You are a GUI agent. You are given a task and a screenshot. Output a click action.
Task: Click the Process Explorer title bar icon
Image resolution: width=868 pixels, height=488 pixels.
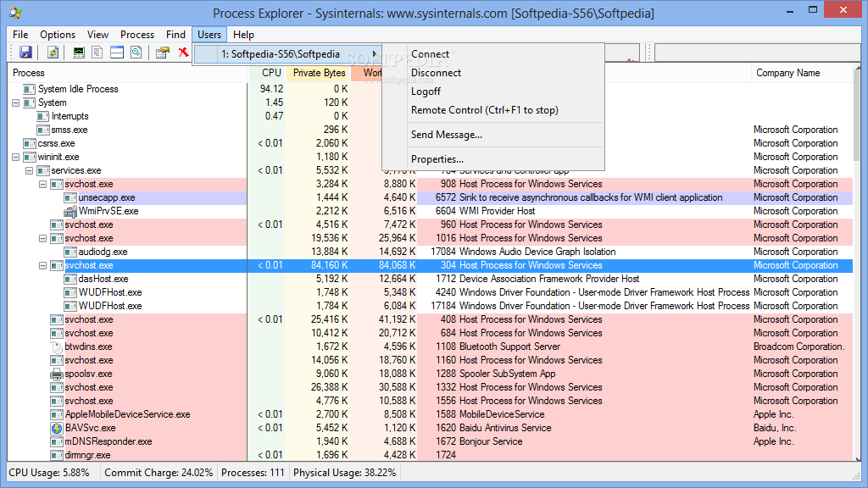[x=15, y=13]
